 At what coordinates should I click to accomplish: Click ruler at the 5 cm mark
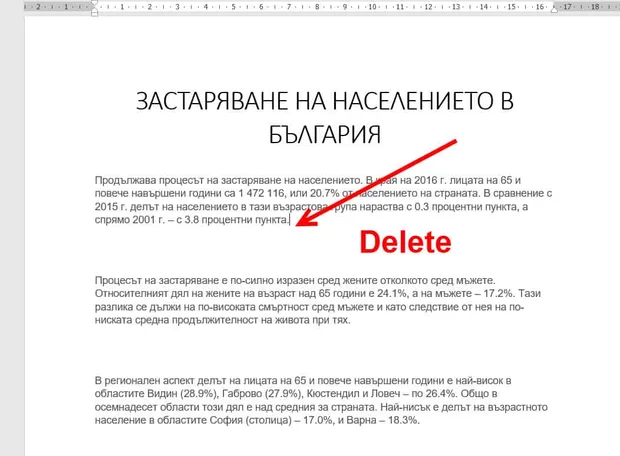233,7
